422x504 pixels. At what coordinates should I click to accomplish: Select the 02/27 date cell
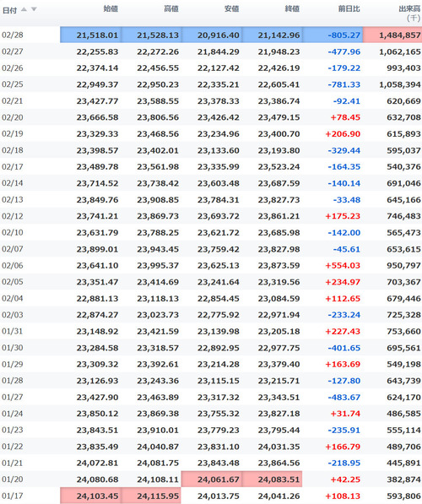coord(13,51)
